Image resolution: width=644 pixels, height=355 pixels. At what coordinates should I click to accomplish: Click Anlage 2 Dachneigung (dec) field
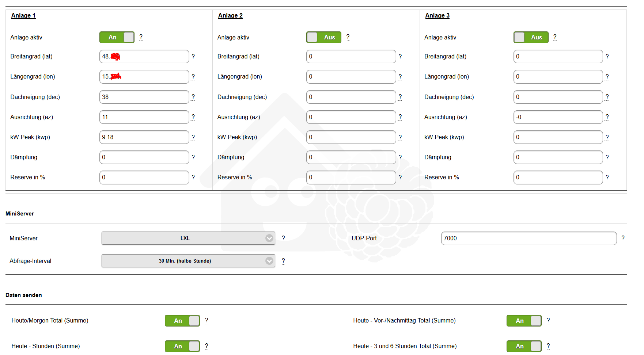[351, 97]
